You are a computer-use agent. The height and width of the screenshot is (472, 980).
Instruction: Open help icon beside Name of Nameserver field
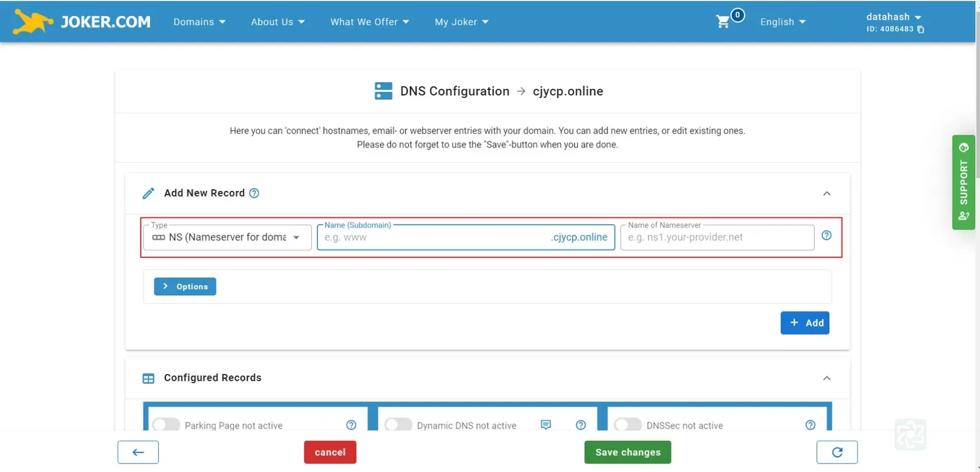click(826, 236)
